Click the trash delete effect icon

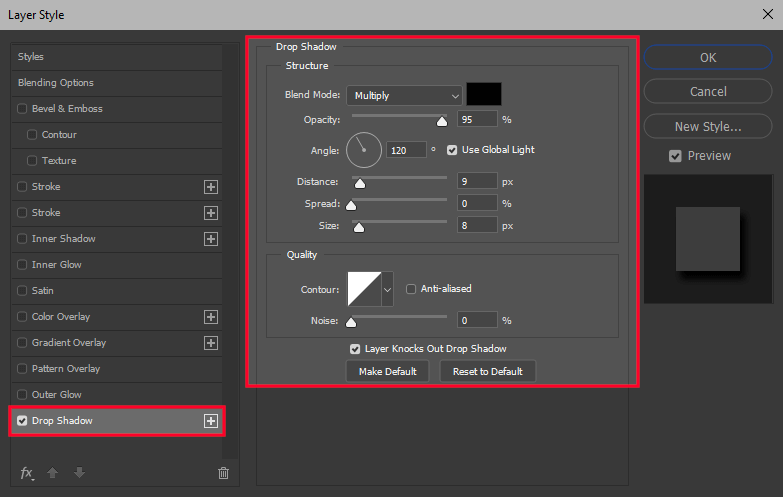tap(223, 473)
